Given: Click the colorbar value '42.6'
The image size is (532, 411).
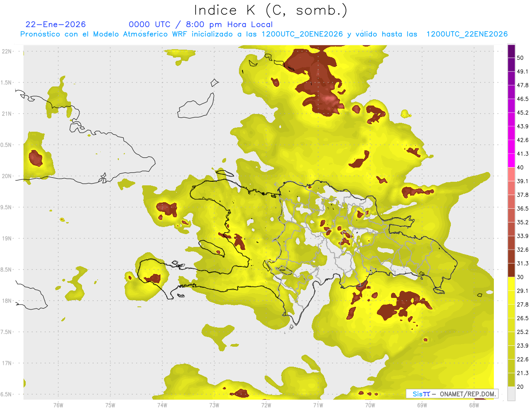Looking at the screenshot, I should click(522, 140).
